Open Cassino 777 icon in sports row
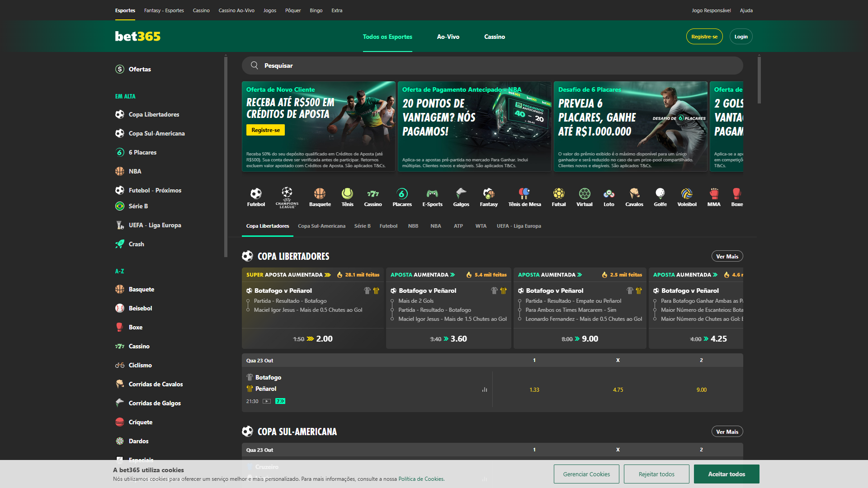Screen dimensions: 868x488 tap(373, 197)
